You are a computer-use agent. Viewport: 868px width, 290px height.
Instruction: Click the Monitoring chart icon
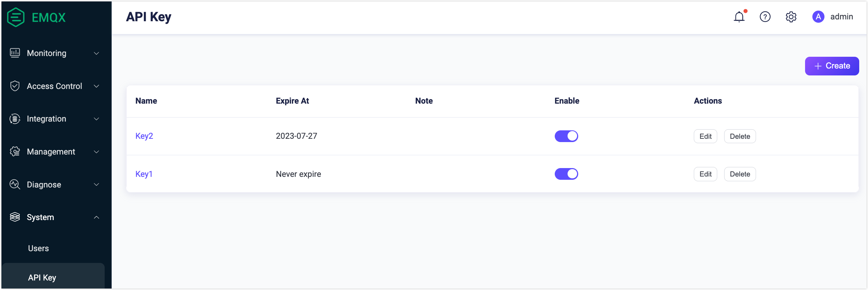pos(15,53)
